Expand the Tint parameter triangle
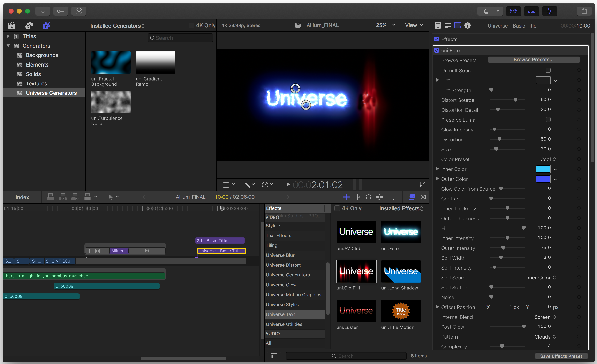 [437, 80]
